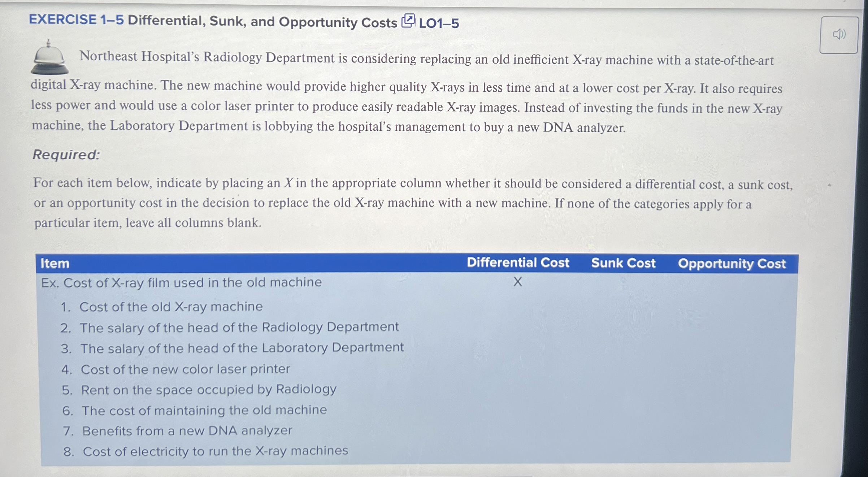Screen dimensions: 868x477
Task: Mark Differential Cost for 'Cost of the new color laser printer'
Action: tap(518, 369)
